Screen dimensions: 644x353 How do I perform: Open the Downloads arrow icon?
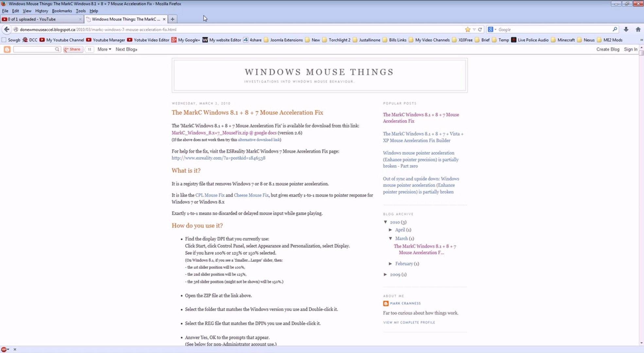click(x=626, y=29)
